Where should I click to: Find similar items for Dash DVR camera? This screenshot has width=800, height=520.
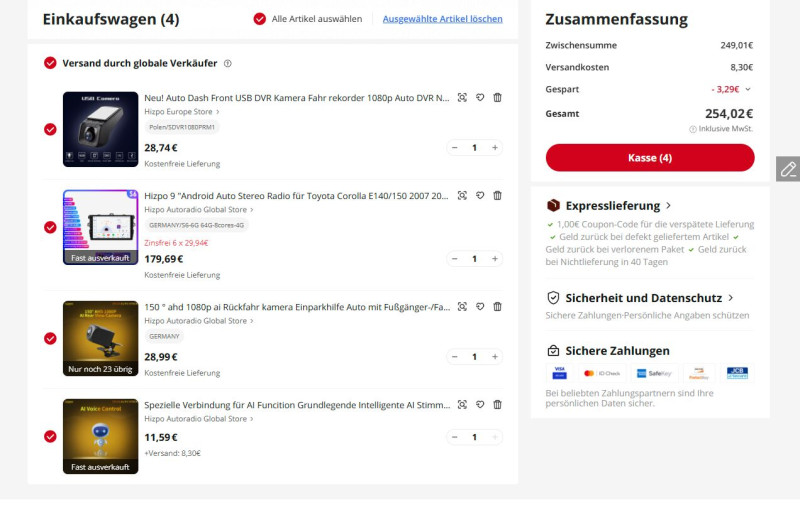(462, 97)
